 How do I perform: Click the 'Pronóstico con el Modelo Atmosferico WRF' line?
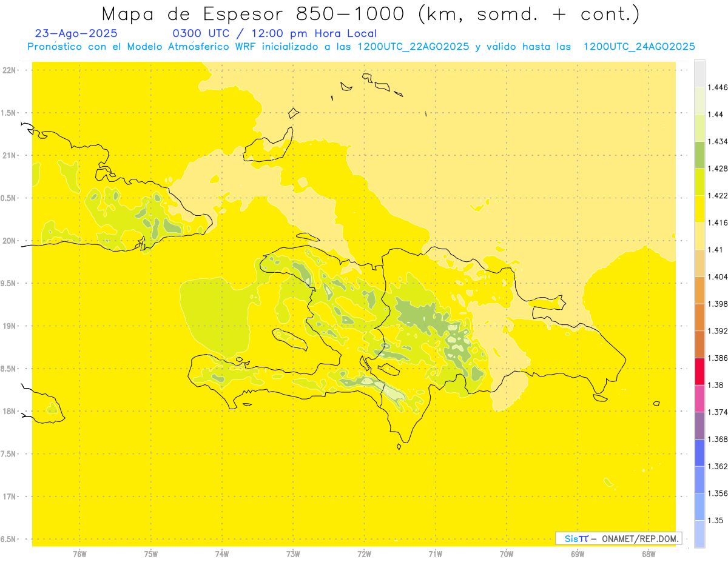coord(361,47)
